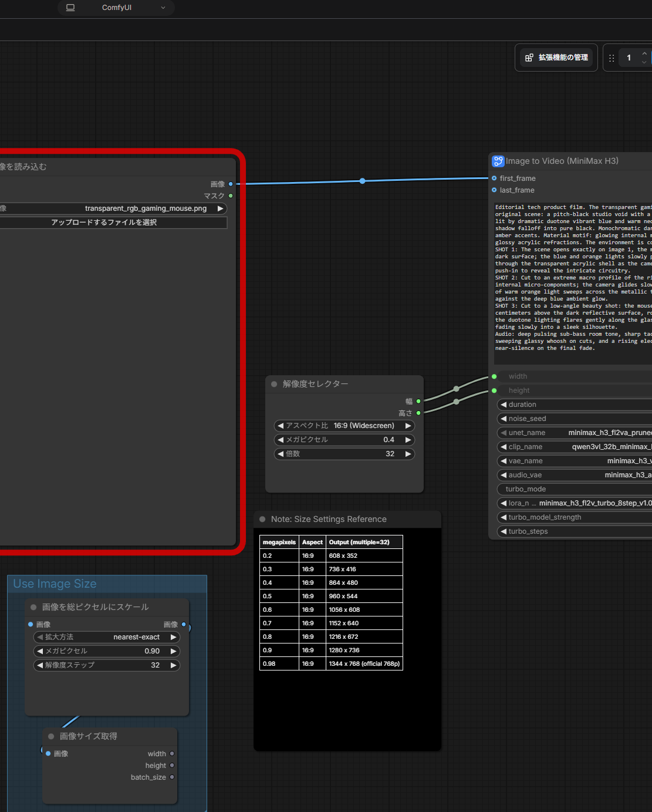Open the lora_name turbo LoRA selector
652x812 pixels.
coord(575,503)
